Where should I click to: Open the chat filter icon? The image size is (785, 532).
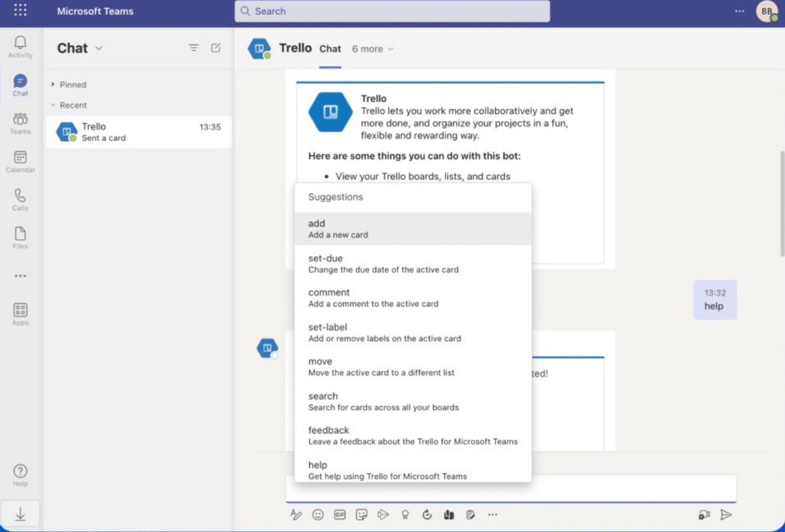click(x=194, y=48)
